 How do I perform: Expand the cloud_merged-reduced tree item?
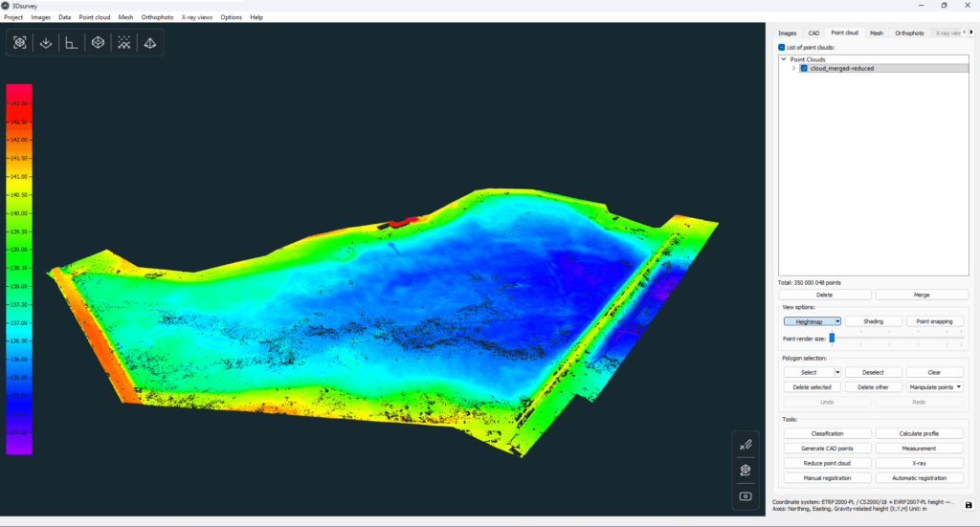793,68
